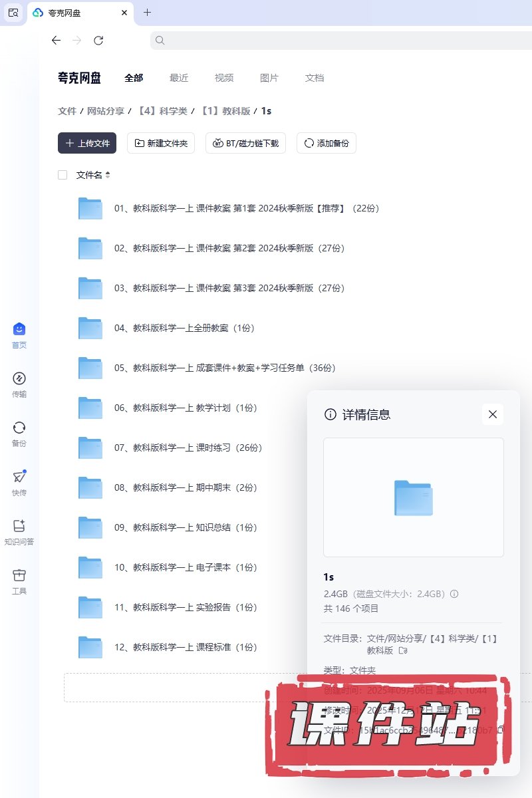The height and width of the screenshot is (798, 532).
Task: Switch to the 文档 tab
Action: pos(315,78)
